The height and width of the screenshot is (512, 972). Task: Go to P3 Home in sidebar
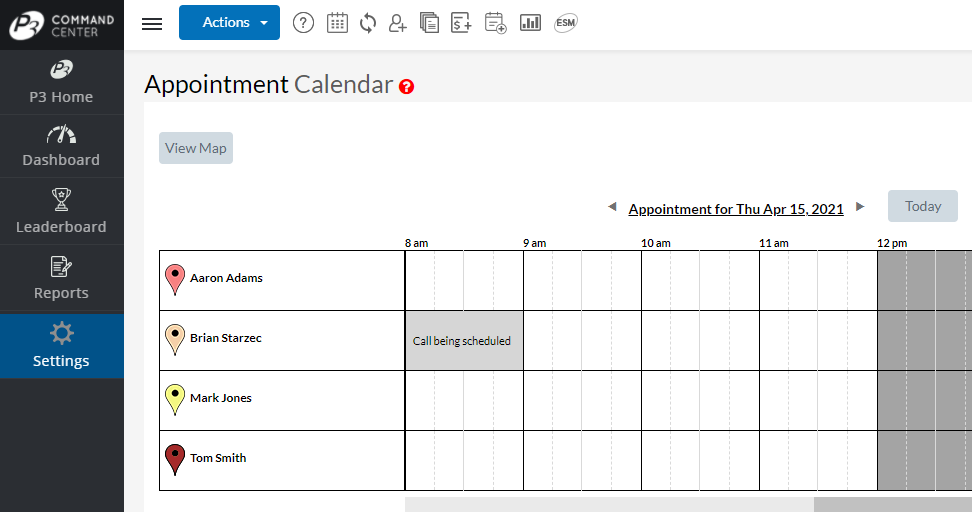click(61, 83)
